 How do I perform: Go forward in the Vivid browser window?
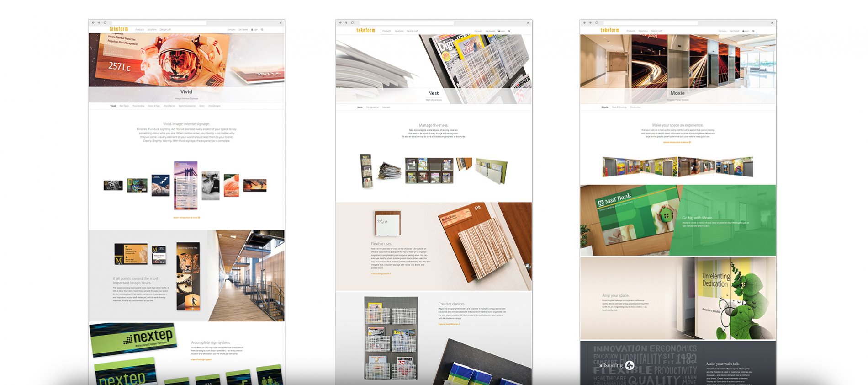click(99, 22)
